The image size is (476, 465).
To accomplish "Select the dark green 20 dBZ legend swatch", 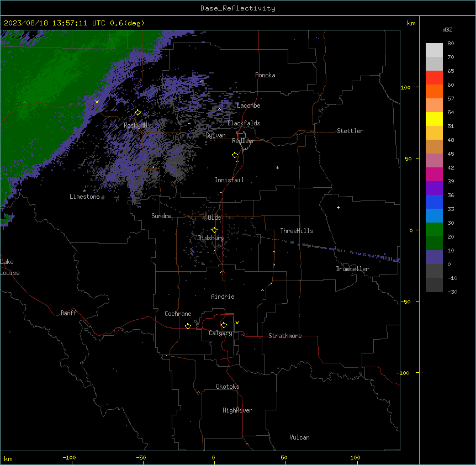I will click(x=434, y=243).
